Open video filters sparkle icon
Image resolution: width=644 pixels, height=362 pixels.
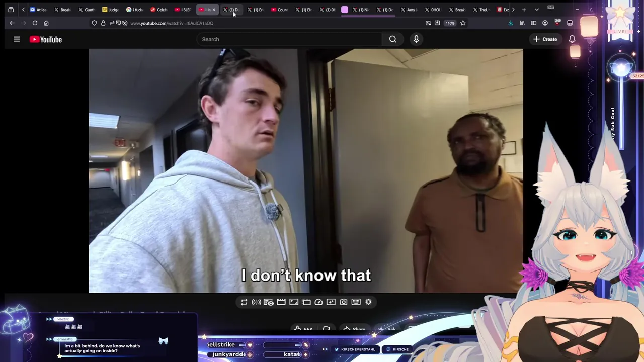click(331, 302)
